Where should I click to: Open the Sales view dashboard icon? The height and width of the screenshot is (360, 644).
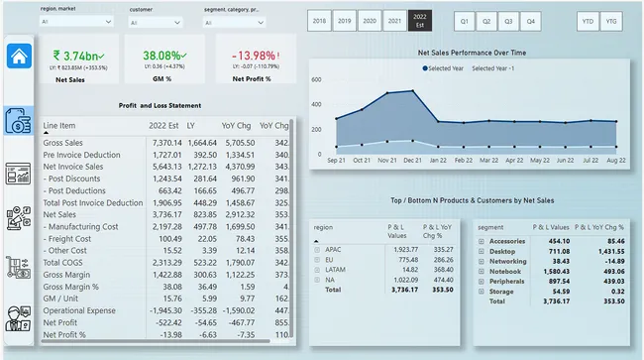click(x=18, y=174)
